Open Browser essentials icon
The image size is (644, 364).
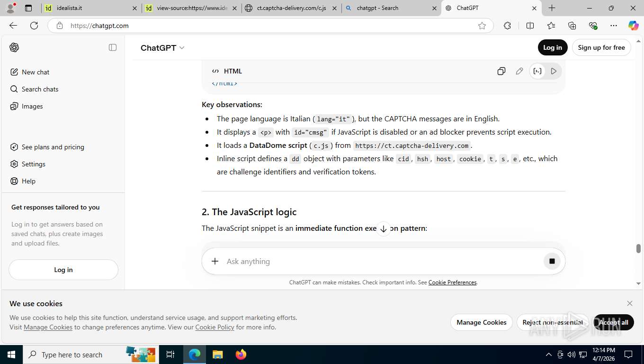coord(593,26)
